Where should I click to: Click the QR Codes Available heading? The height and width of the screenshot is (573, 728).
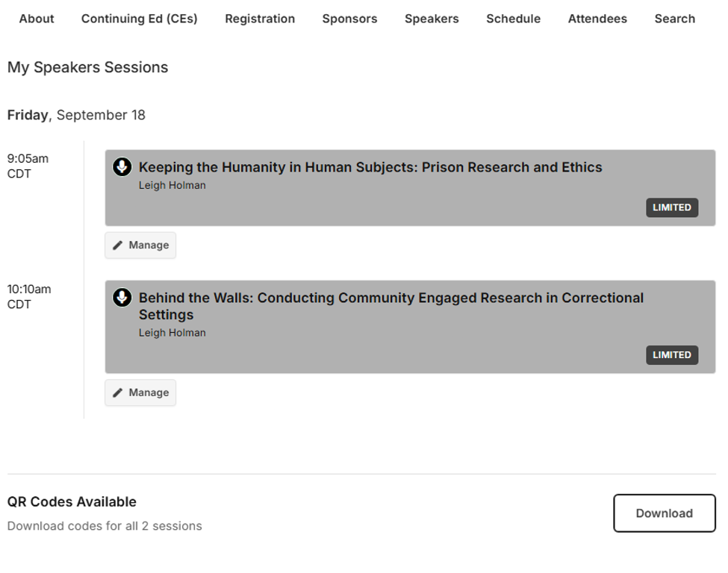point(72,501)
